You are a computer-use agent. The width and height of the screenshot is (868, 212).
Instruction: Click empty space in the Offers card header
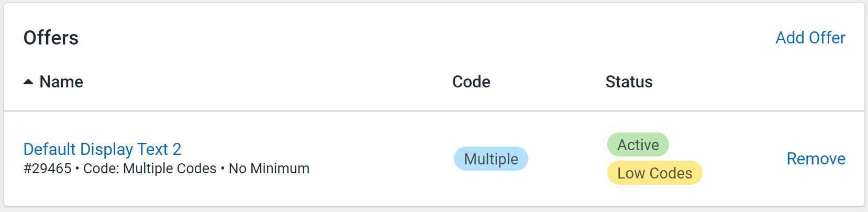(419, 38)
